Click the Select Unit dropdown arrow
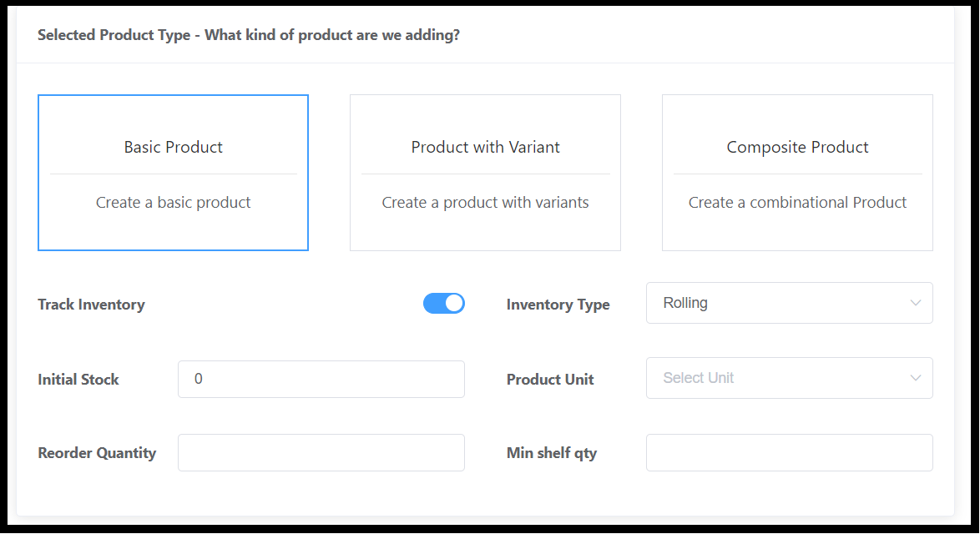The width and height of the screenshot is (980, 534). pos(916,378)
